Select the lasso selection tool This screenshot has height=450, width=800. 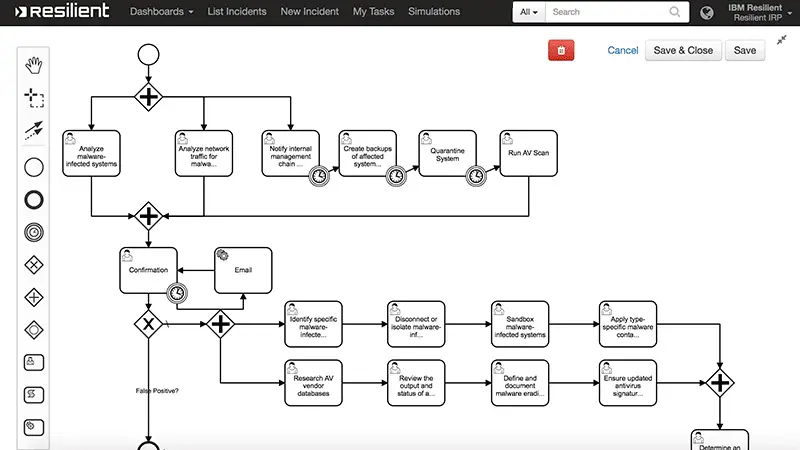(34, 98)
